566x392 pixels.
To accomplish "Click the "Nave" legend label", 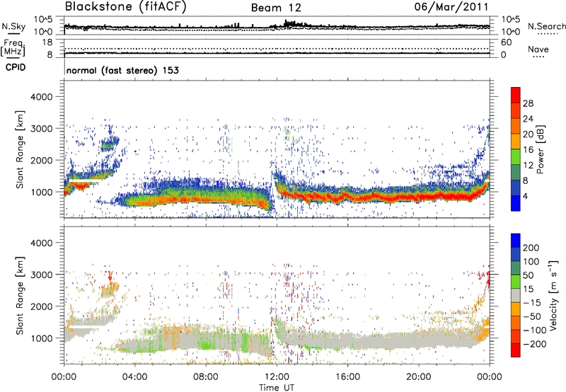I will pyautogui.click(x=538, y=49).
